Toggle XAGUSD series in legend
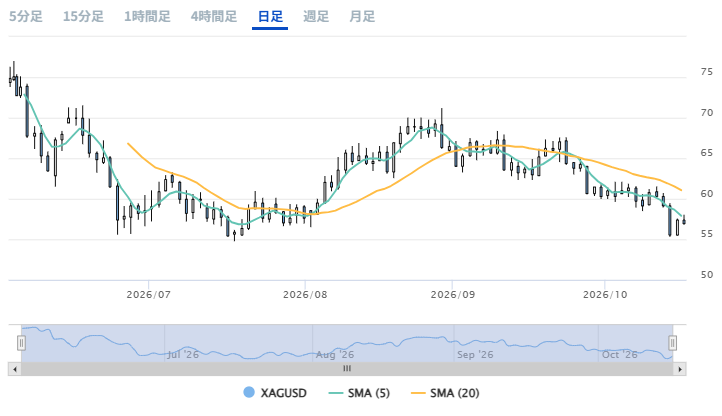The image size is (722, 416). [x=275, y=393]
